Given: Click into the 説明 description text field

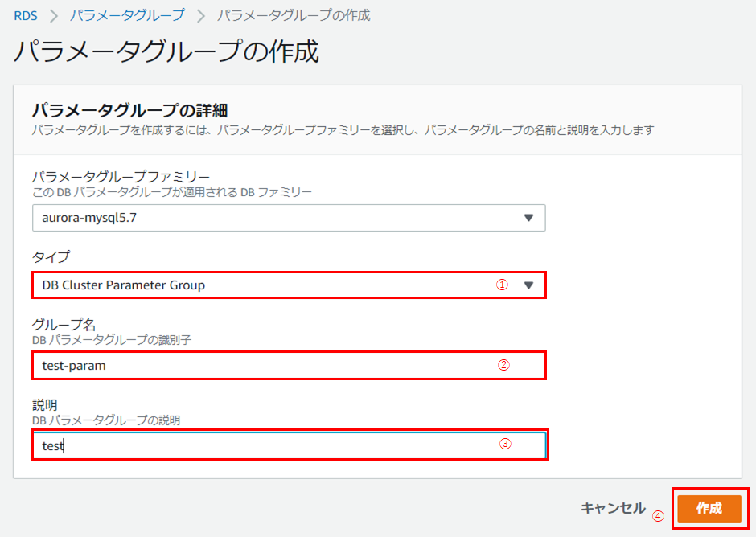Looking at the screenshot, I should click(265, 445).
